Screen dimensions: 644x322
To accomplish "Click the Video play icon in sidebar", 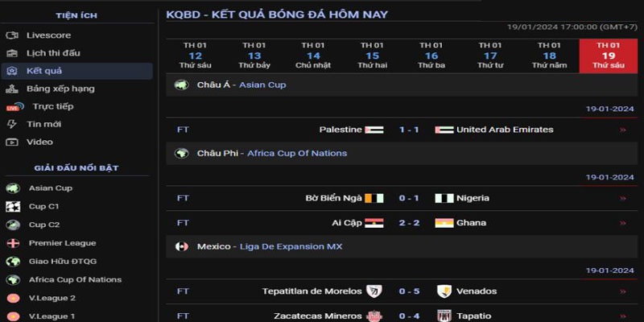I will coord(12,142).
